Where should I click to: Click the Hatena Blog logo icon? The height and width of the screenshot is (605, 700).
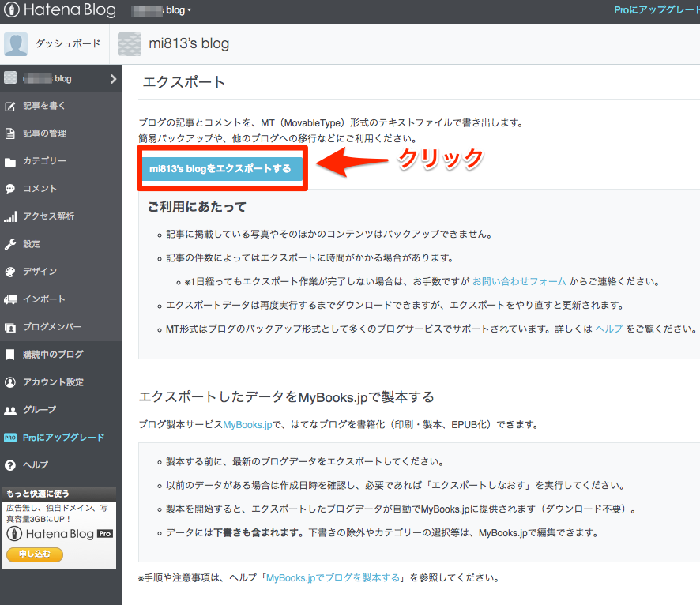point(12,9)
